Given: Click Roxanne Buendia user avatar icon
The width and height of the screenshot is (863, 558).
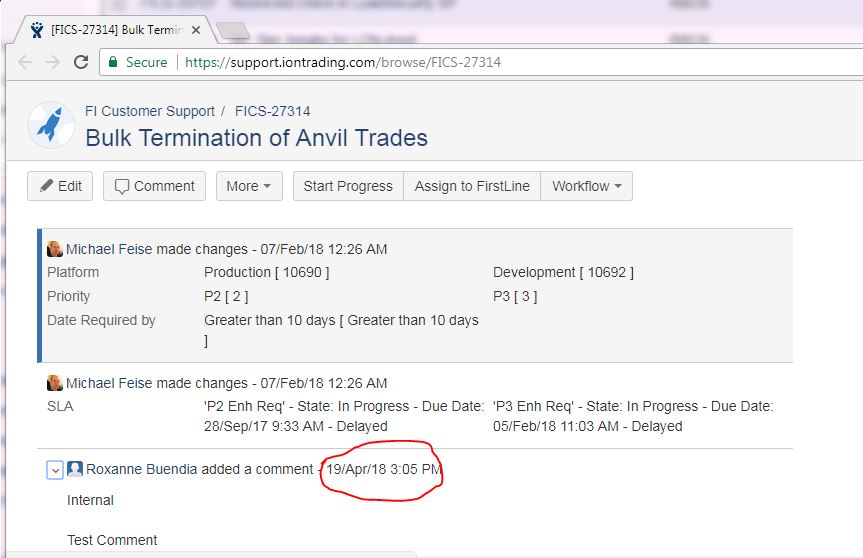Looking at the screenshot, I should pos(75,469).
